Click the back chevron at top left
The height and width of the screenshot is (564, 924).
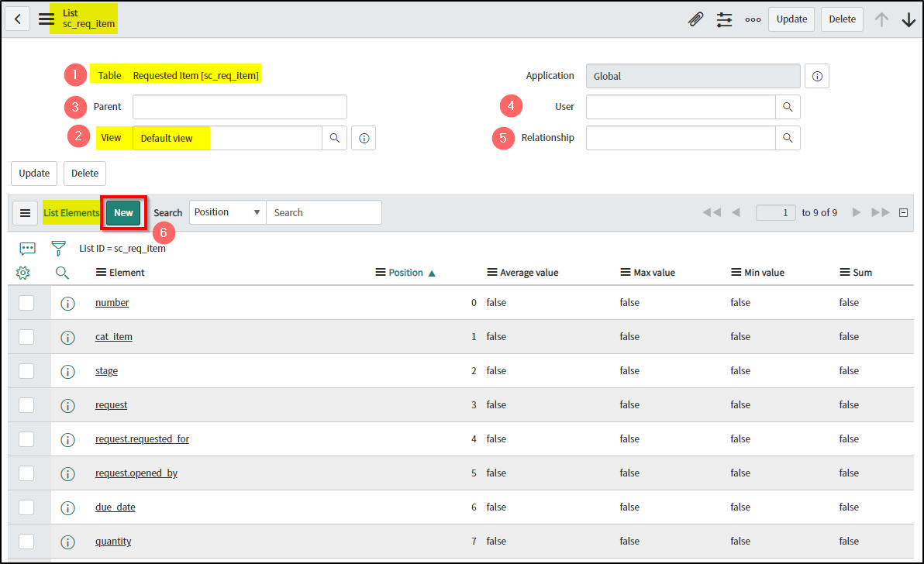point(17,19)
